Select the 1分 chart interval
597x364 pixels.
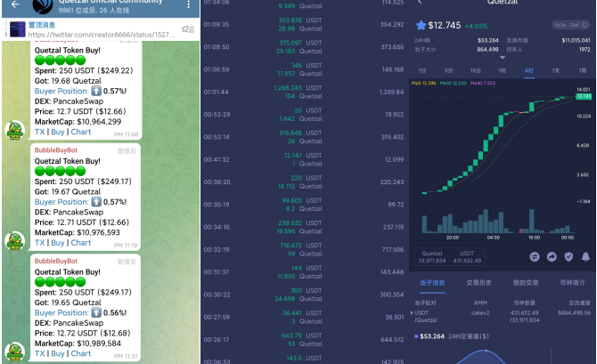[421, 70]
